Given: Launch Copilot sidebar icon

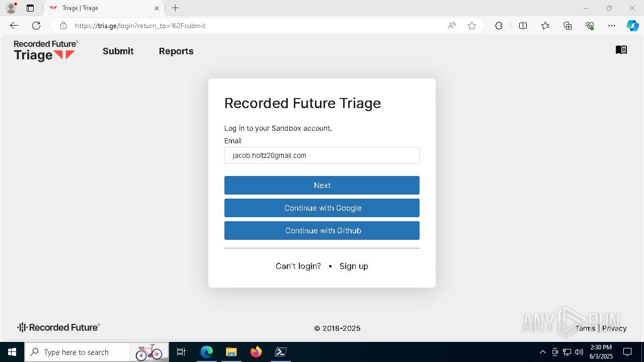Looking at the screenshot, I should pyautogui.click(x=632, y=26).
